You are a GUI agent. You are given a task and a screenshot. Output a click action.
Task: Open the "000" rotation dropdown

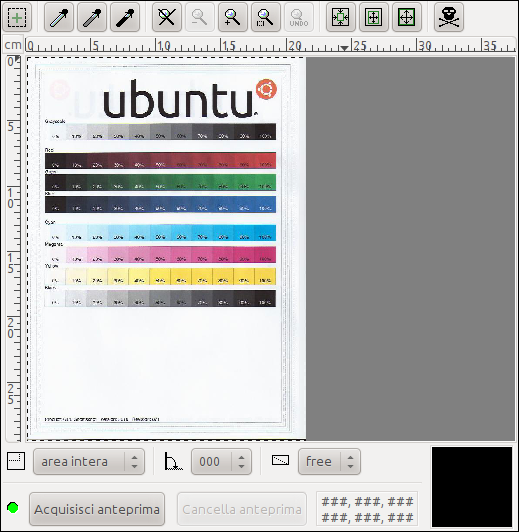point(221,461)
